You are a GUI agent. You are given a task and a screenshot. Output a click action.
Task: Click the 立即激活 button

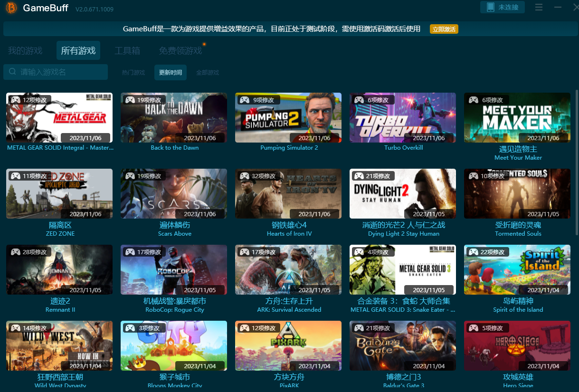pyautogui.click(x=444, y=29)
